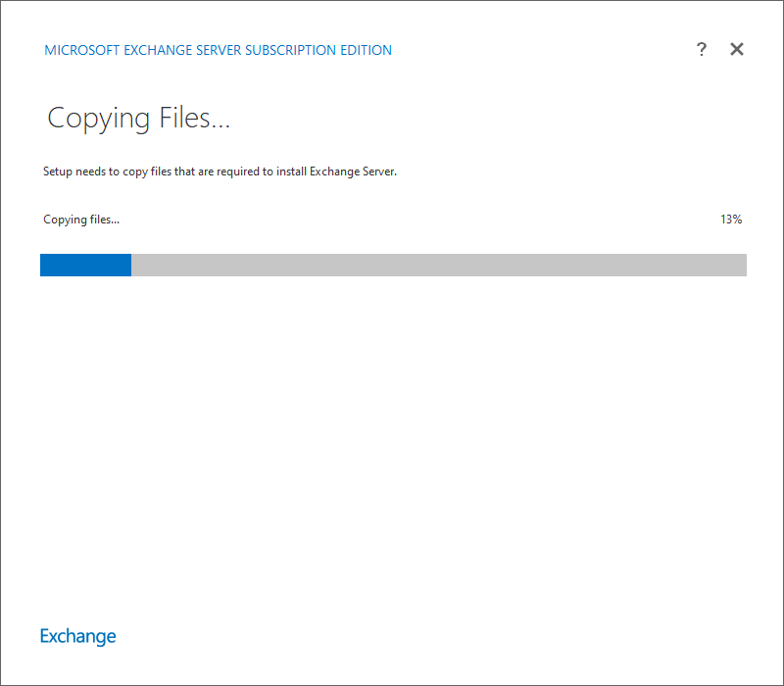Close the Exchange setup window

click(737, 49)
